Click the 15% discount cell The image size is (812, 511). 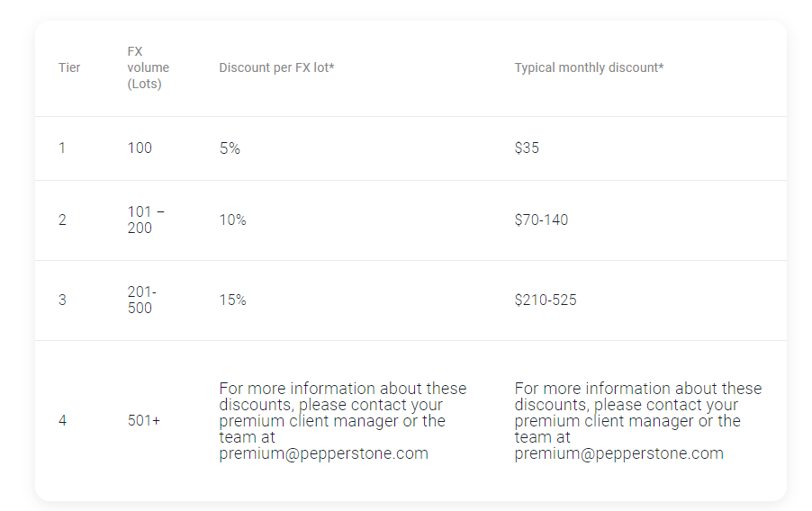tap(232, 300)
